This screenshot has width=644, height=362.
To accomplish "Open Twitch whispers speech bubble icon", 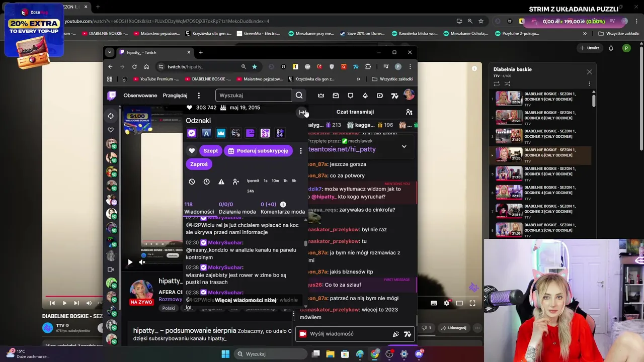I will point(350,96).
